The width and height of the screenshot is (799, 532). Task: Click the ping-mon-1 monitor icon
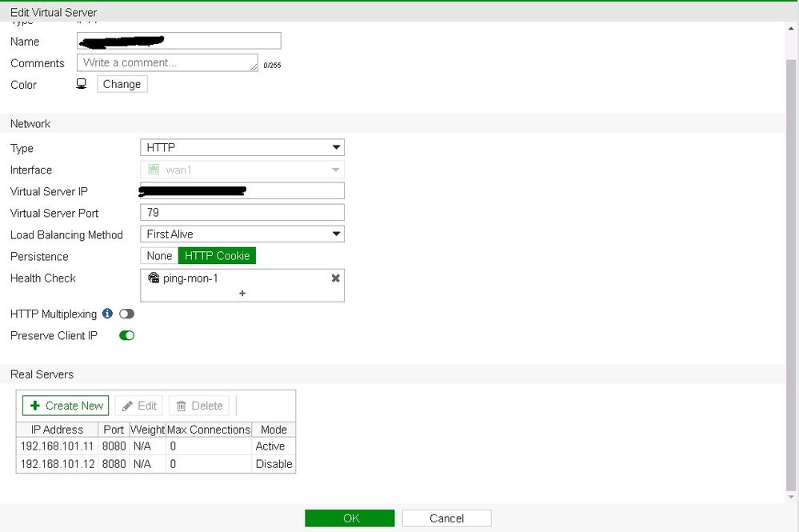point(154,278)
